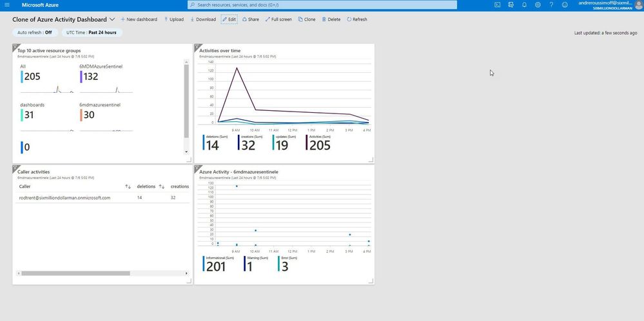This screenshot has height=321, width=644.
Task: Click the filter icon on Top 10 active resource groups tile
Action: [15, 46]
